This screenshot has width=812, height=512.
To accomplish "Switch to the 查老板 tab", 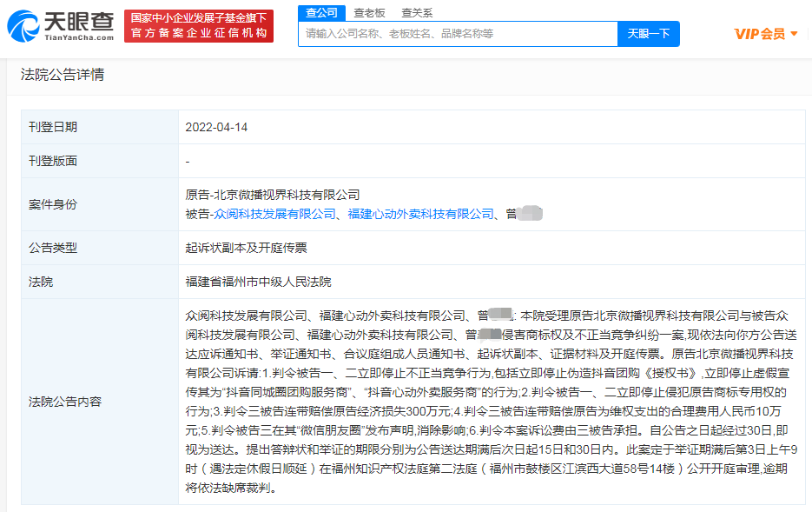I will (x=369, y=13).
